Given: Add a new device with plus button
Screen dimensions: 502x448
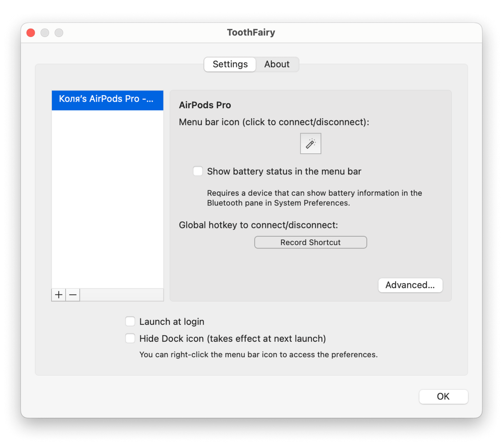Looking at the screenshot, I should 59,295.
